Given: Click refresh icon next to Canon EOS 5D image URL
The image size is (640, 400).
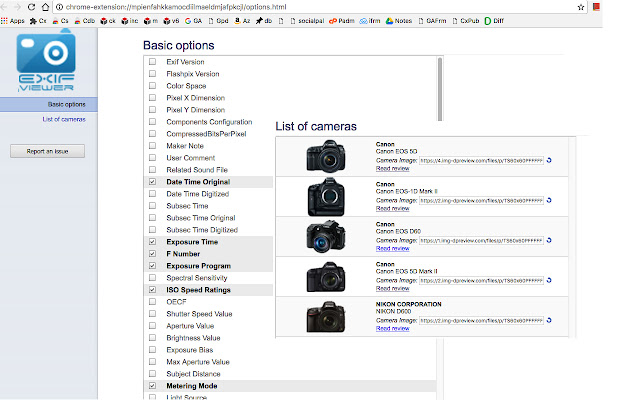Looking at the screenshot, I should coord(549,160).
